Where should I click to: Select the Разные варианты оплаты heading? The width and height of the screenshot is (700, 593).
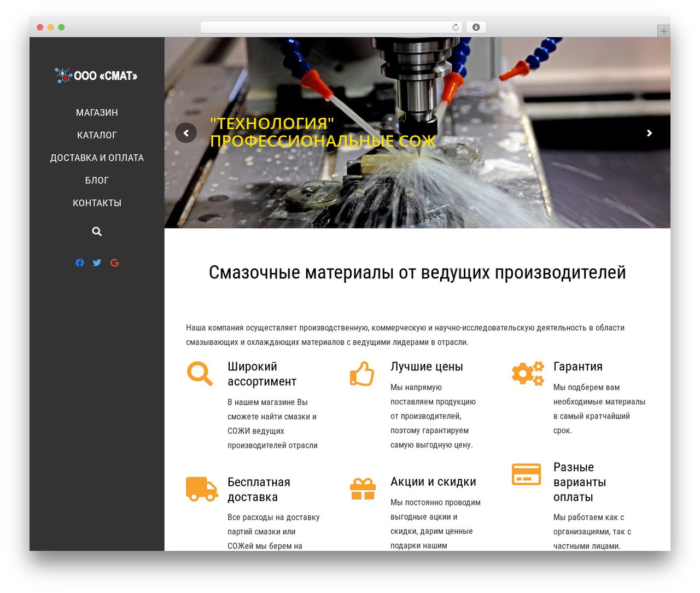click(x=580, y=482)
